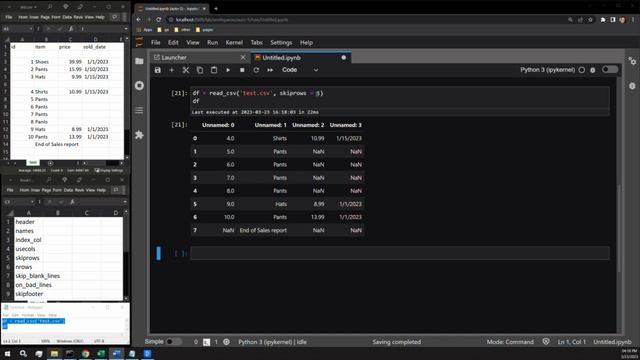The width and height of the screenshot is (640, 360).
Task: Select the 'End of Sales report' cell in Excel
Action: click(57, 144)
